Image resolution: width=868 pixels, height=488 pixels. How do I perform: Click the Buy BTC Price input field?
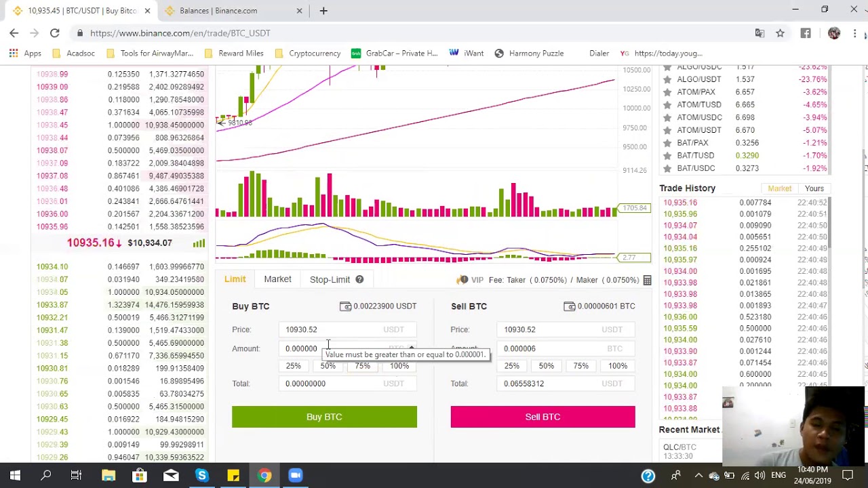(349, 329)
